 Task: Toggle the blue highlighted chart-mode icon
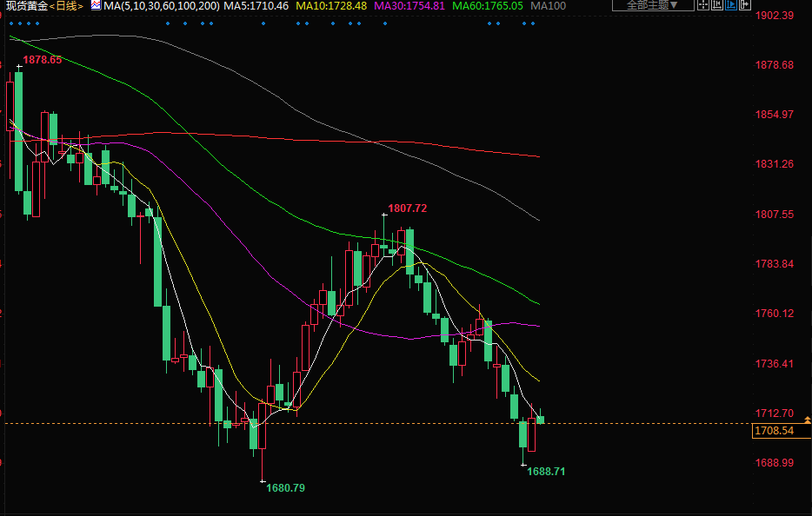click(731, 4)
